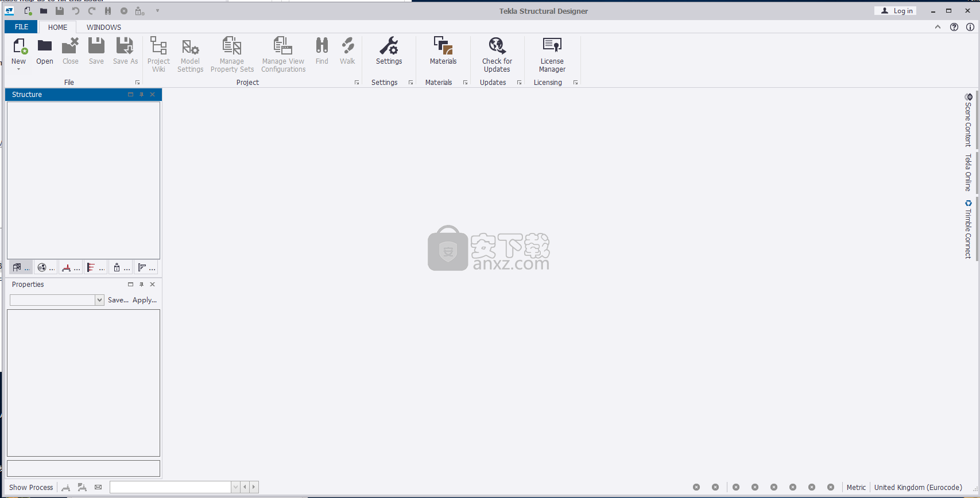Click the Close project ribbon icon
Screen dimensions: 980x498
(x=70, y=46)
